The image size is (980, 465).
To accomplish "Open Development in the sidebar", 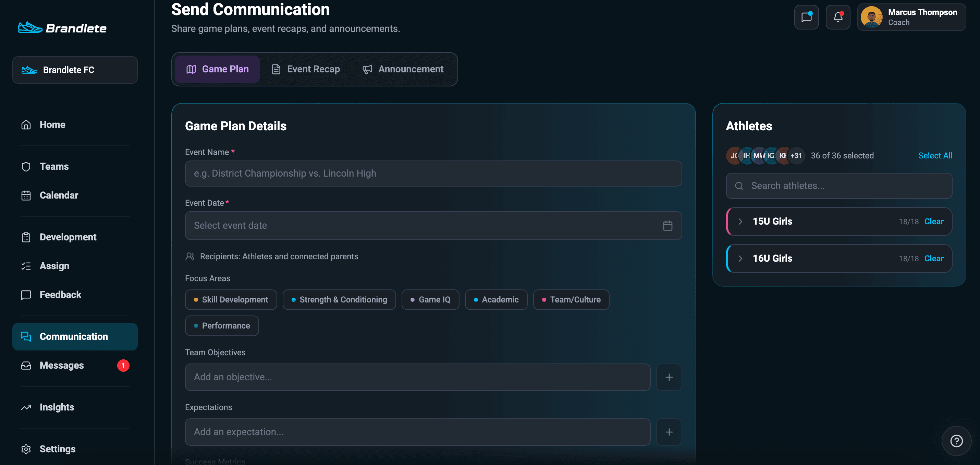I will [x=75, y=237].
